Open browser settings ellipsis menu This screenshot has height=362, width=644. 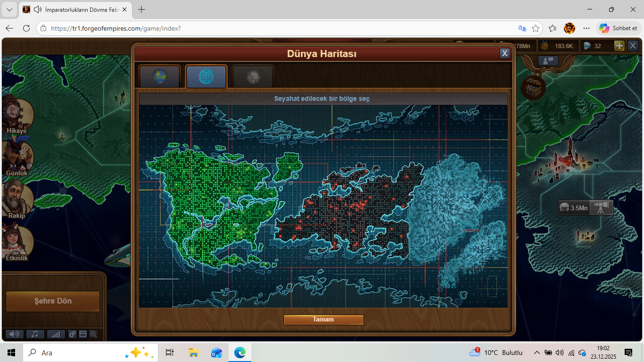[x=586, y=28]
